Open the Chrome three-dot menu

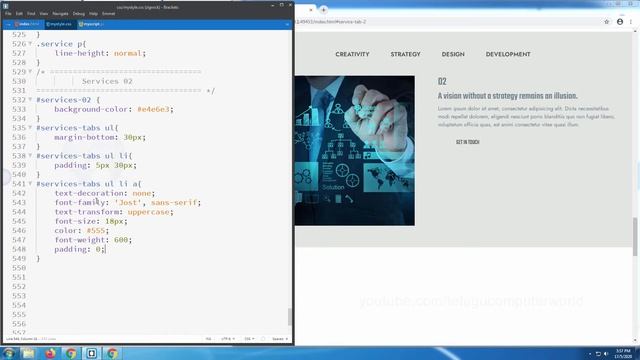tap(631, 22)
